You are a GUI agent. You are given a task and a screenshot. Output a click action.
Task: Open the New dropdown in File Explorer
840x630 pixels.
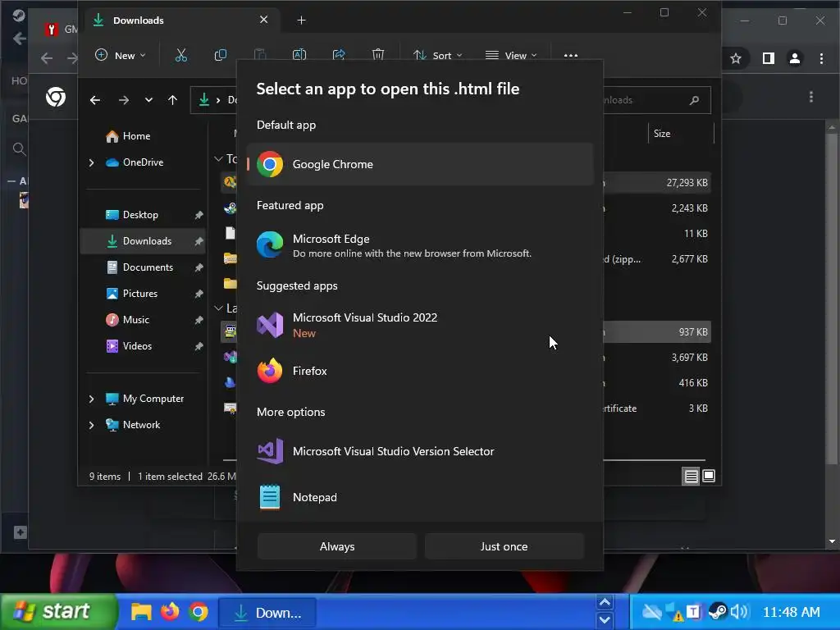click(121, 55)
